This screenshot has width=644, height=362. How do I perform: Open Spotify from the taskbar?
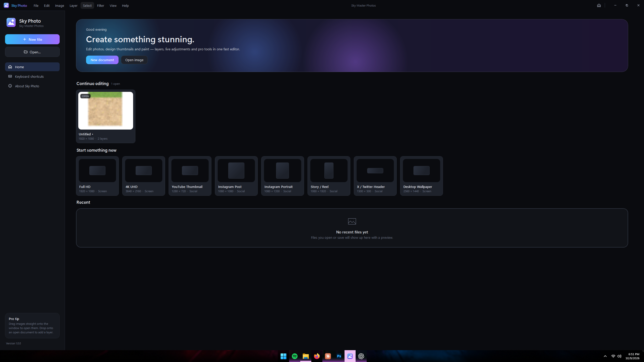pos(294,356)
